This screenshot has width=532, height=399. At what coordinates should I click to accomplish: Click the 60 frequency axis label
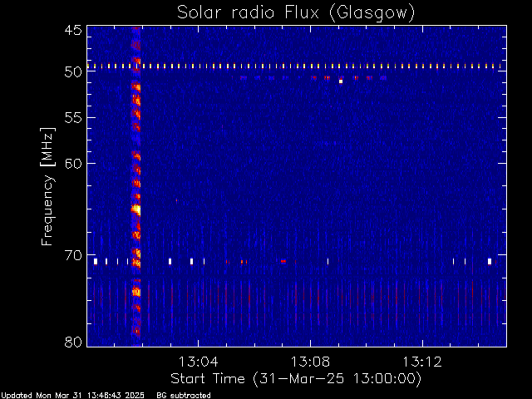click(73, 164)
